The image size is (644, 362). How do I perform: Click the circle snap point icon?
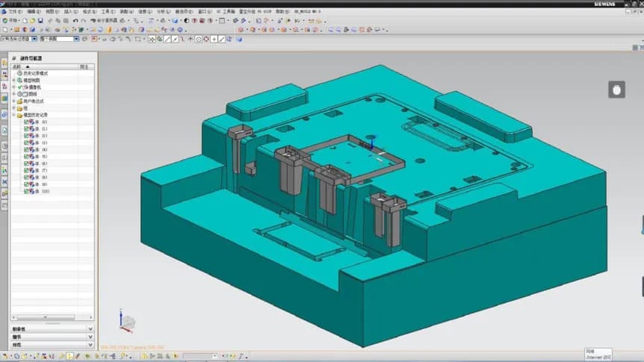tap(199, 40)
